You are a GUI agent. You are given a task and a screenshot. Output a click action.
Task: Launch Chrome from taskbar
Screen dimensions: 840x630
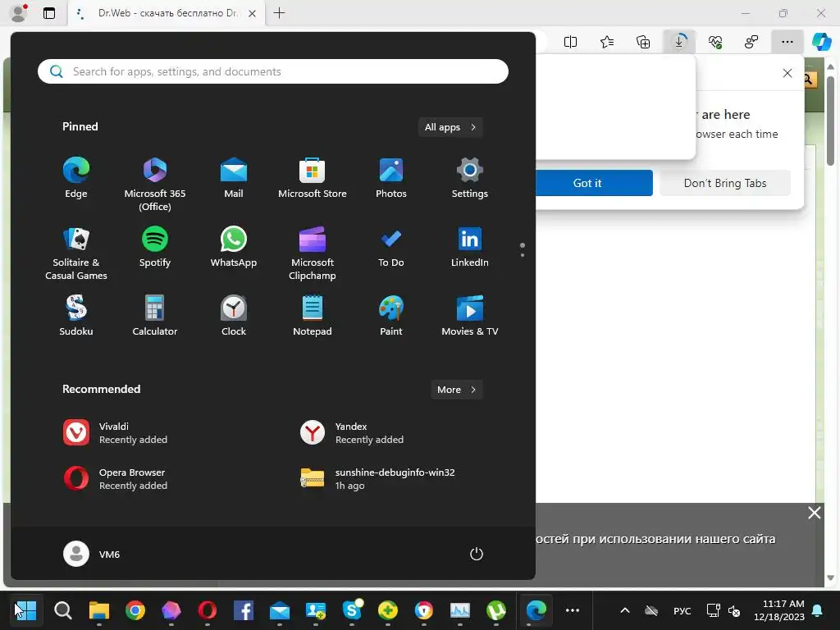135,610
